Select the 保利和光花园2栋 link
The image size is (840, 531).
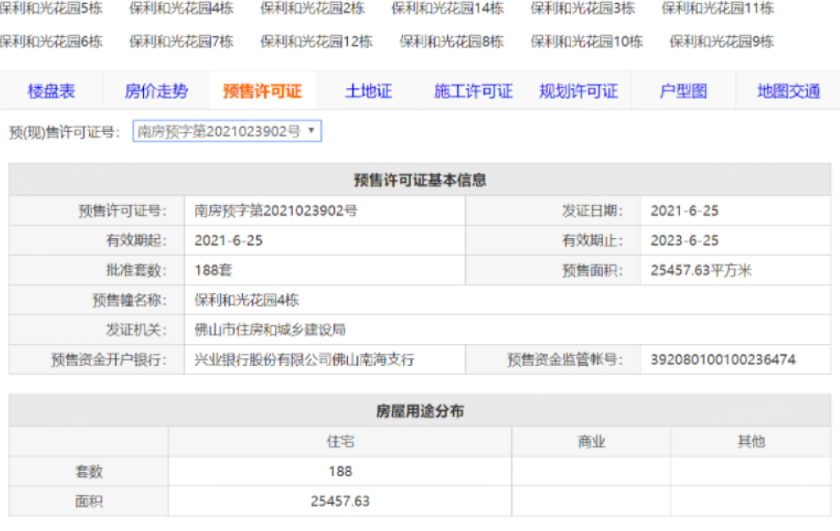coord(312,8)
